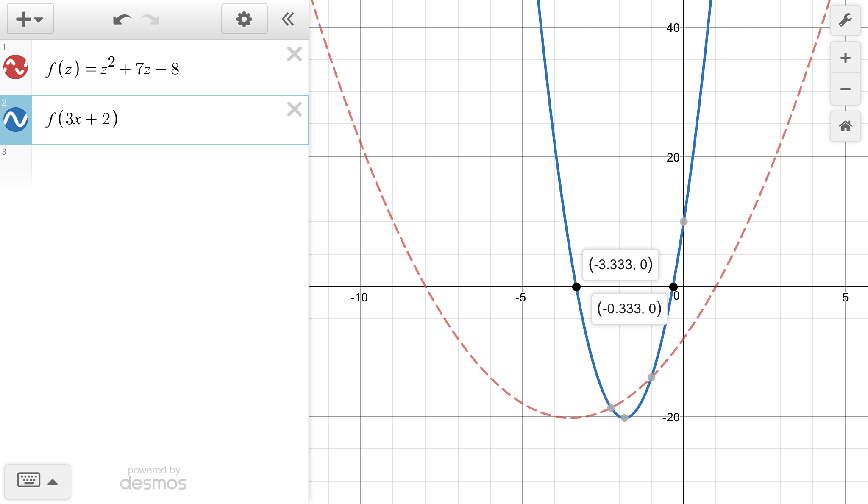Image resolution: width=868 pixels, height=504 pixels.
Task: Toggle visibility of red f(z) graph
Action: point(16,67)
